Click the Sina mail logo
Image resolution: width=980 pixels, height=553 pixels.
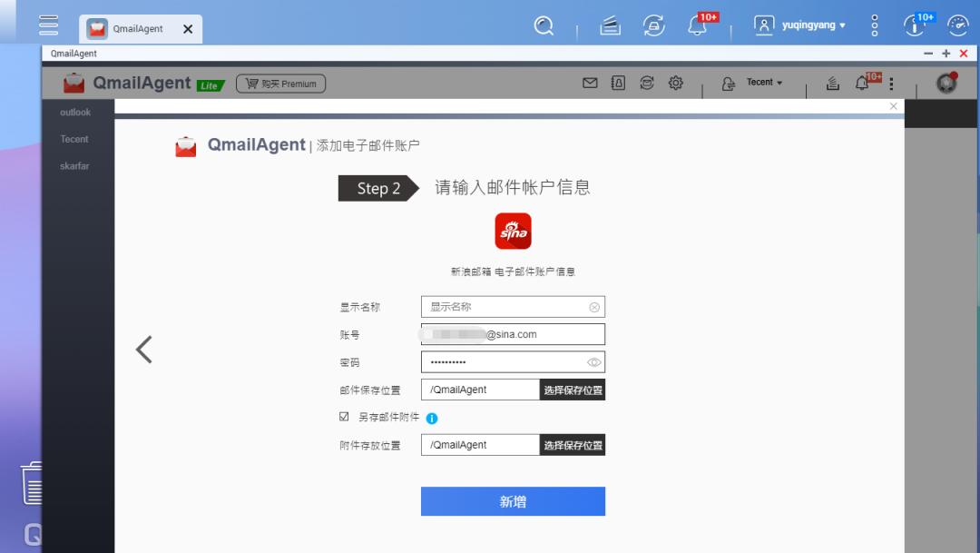[x=513, y=232]
